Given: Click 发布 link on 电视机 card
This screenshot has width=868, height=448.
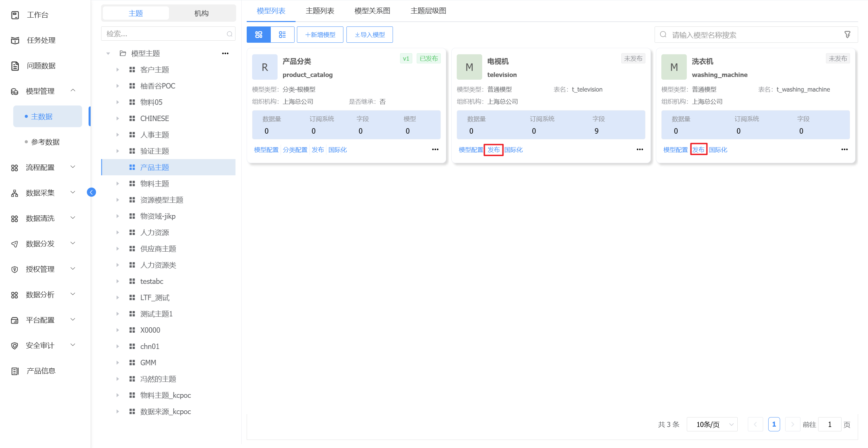Looking at the screenshot, I should [493, 150].
